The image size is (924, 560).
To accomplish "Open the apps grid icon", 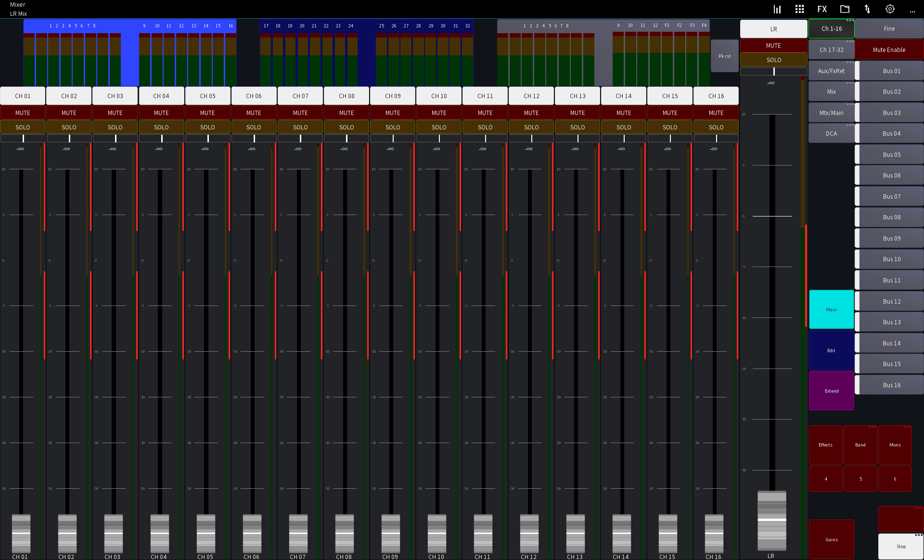I will coord(799,9).
